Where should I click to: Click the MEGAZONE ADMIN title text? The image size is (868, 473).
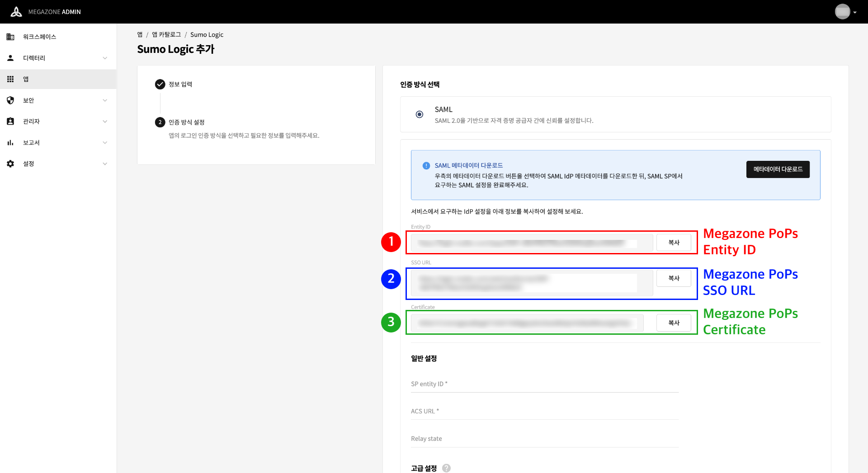54,12
